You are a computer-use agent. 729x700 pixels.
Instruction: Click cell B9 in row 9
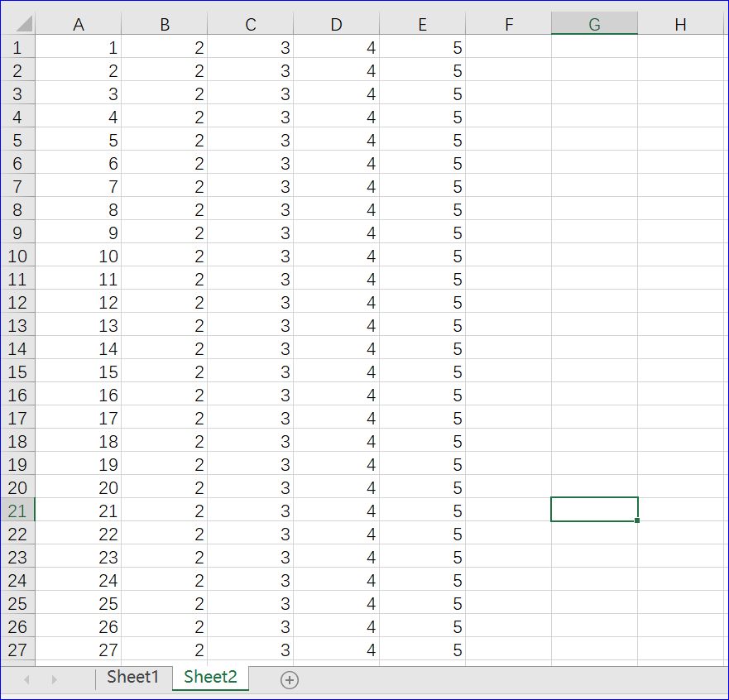pos(164,232)
